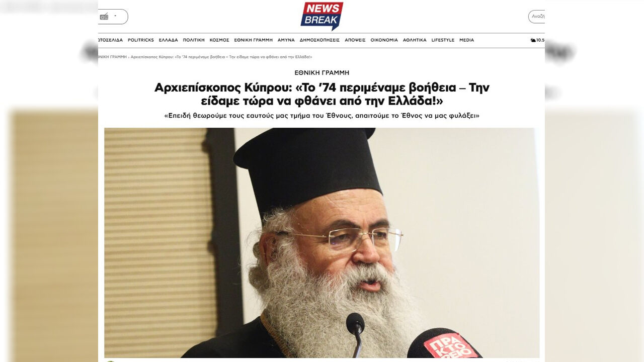Viewport: 644px width, 362px height.
Task: Go to the ΠΟΛΙΤΙΚΗ section
Action: (x=194, y=40)
